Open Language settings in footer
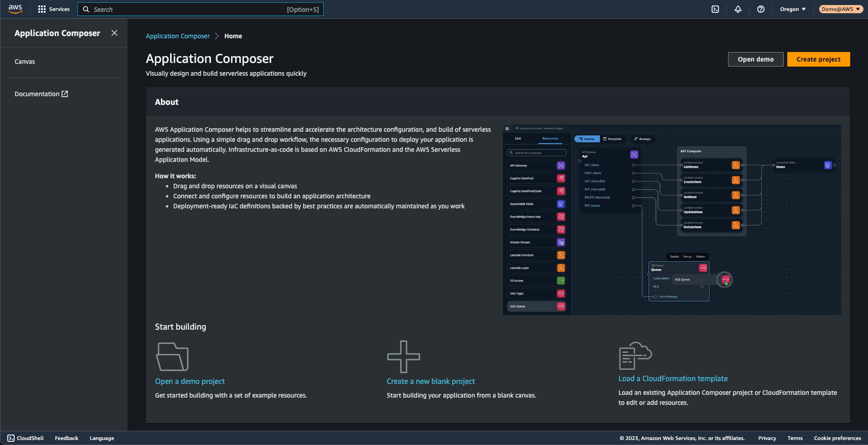 pos(102,438)
